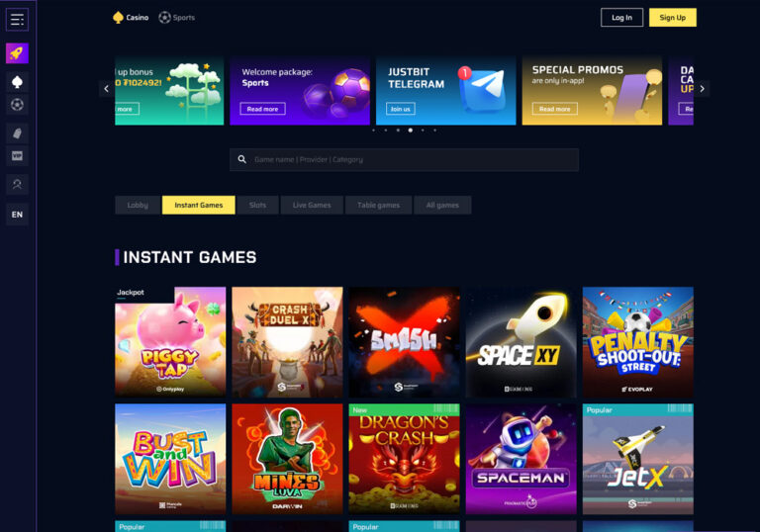Click the support agent sidebar icon
Screen dimensions: 760x532
tap(17, 184)
